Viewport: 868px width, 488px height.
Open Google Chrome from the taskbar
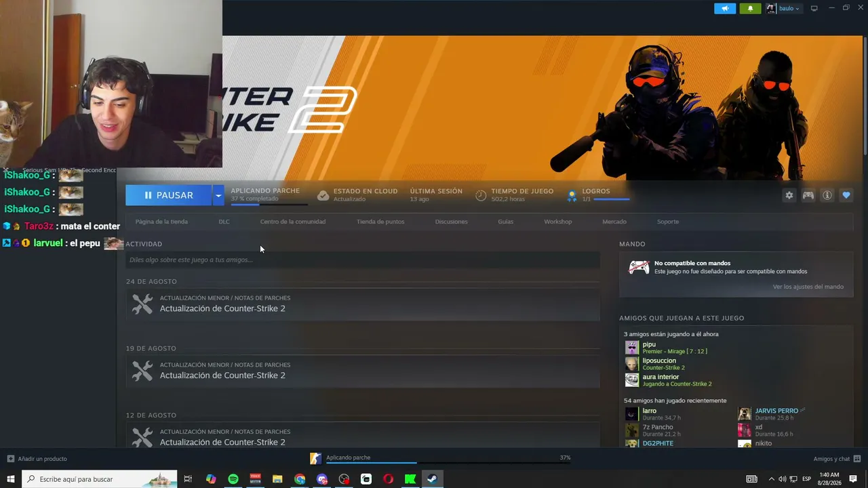[300, 479]
